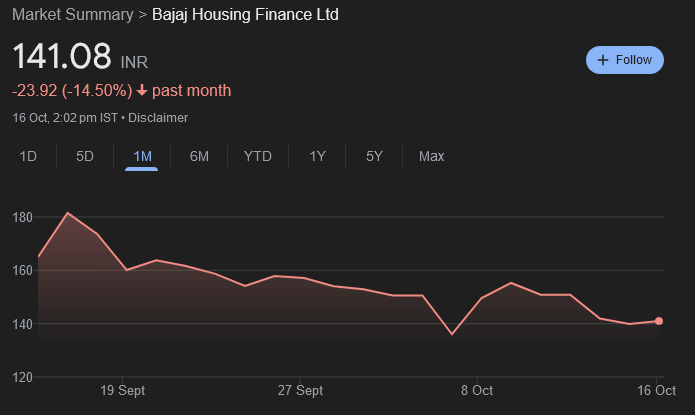The image size is (695, 415).
Task: Open the Market Summary breadcrumb link
Action: click(x=73, y=15)
